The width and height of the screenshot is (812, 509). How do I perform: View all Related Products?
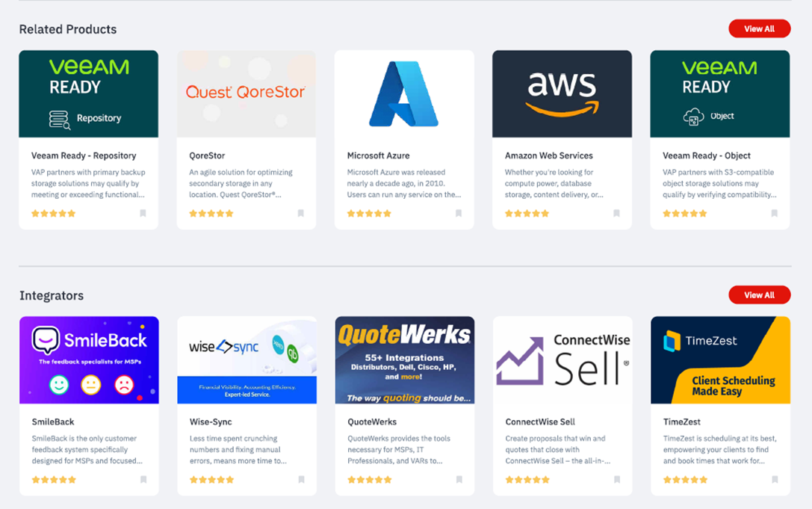759,29
